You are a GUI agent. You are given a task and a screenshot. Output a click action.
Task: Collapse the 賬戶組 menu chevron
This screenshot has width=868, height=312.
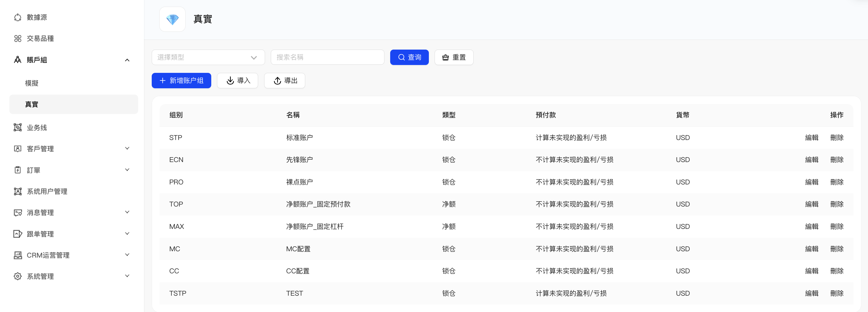click(127, 60)
